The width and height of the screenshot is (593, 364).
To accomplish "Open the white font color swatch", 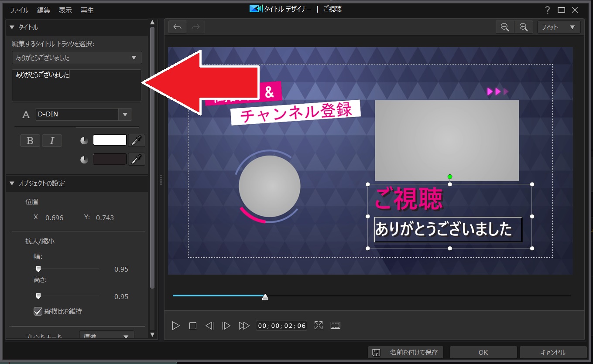I will click(x=110, y=140).
